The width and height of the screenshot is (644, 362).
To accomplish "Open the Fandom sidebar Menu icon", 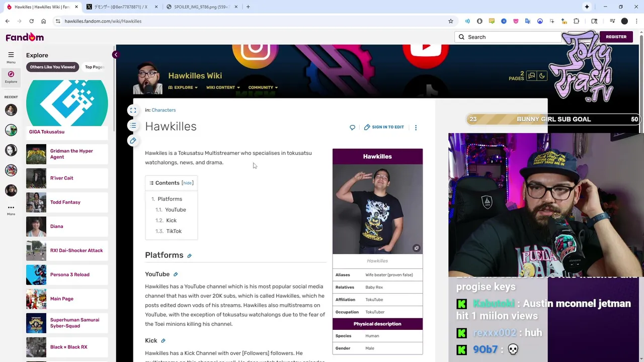I will (11, 57).
